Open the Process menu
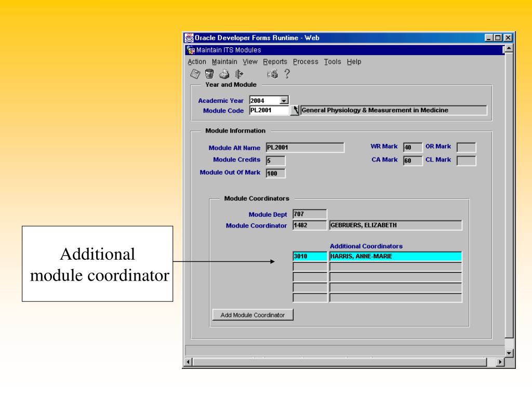 coord(305,62)
